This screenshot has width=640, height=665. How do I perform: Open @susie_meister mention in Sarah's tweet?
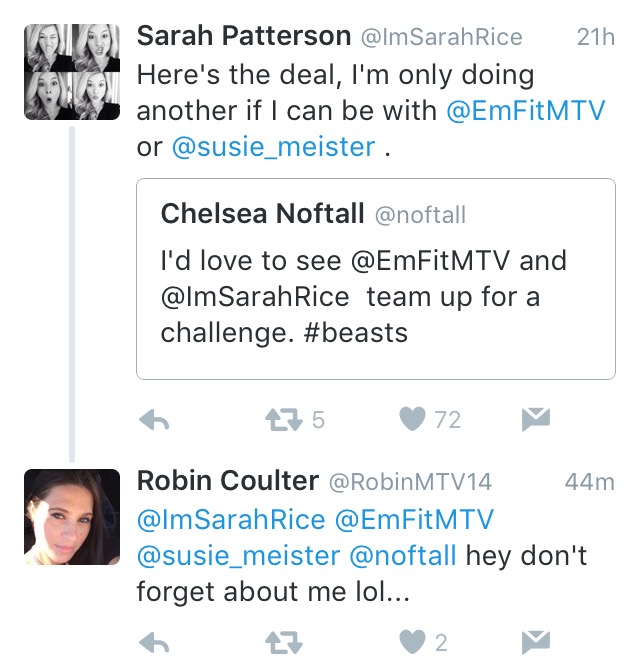coord(274,147)
